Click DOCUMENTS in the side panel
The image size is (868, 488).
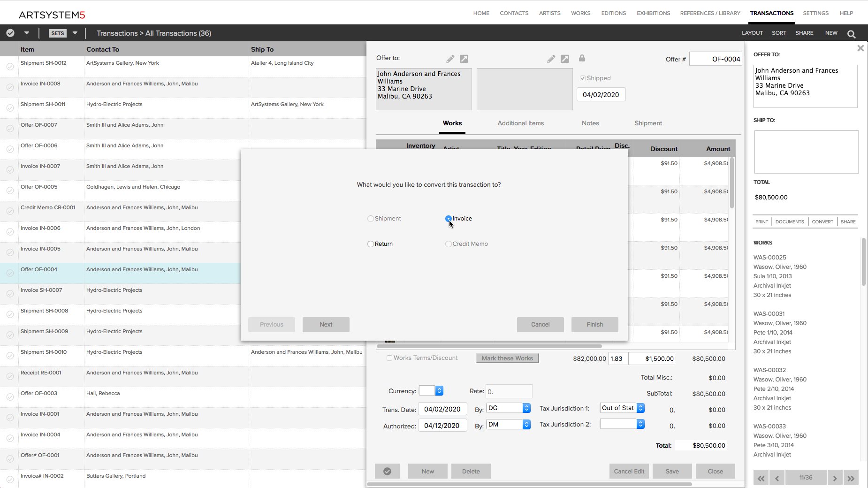point(790,221)
